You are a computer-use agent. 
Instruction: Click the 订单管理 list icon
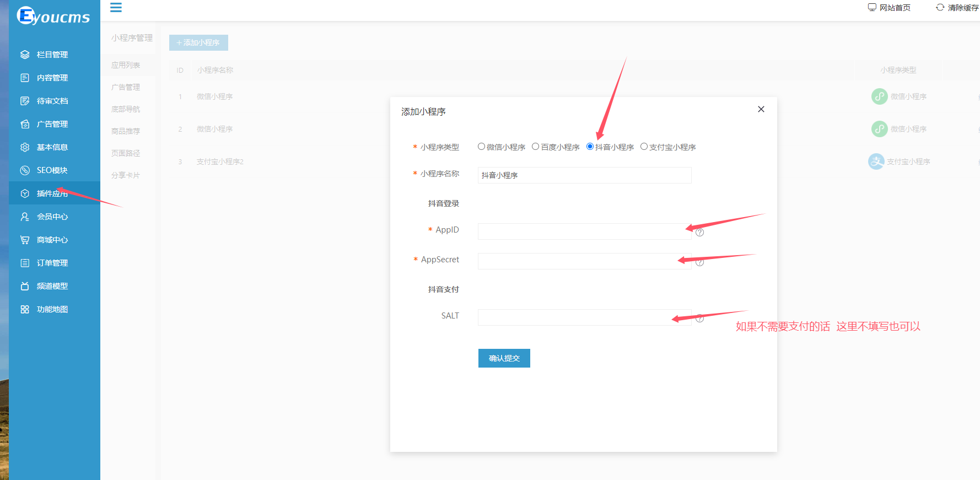click(25, 263)
